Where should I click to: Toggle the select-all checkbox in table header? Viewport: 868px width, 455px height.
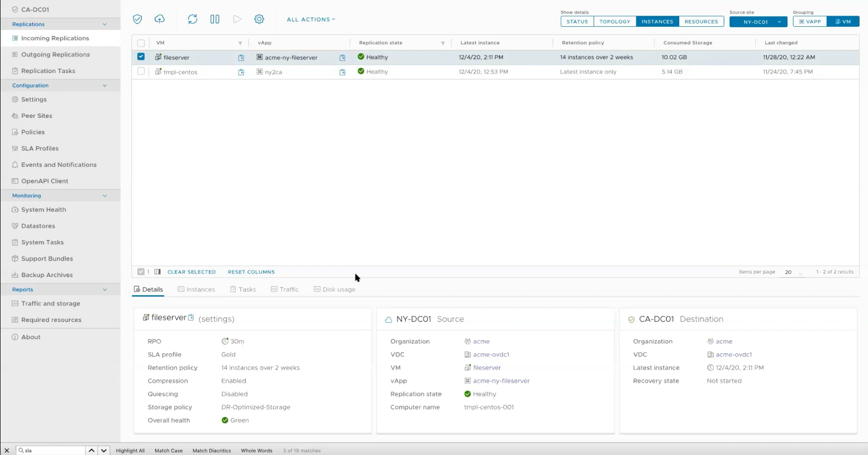[141, 43]
